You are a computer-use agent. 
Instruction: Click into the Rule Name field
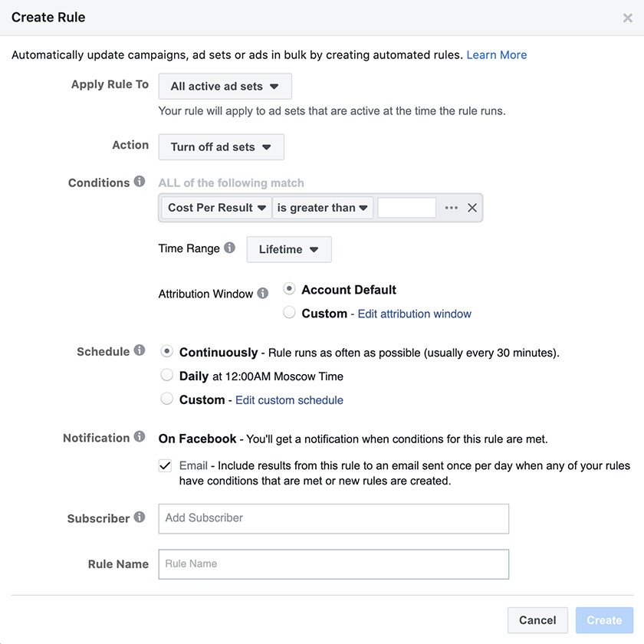pyautogui.click(x=333, y=564)
